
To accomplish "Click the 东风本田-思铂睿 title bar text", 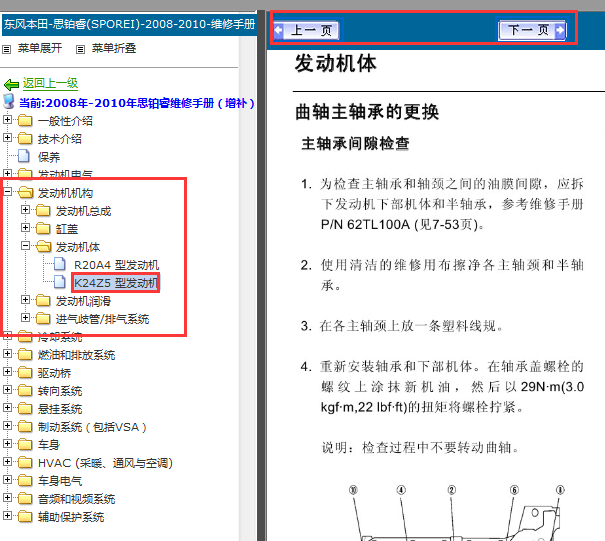I will tap(129, 24).
